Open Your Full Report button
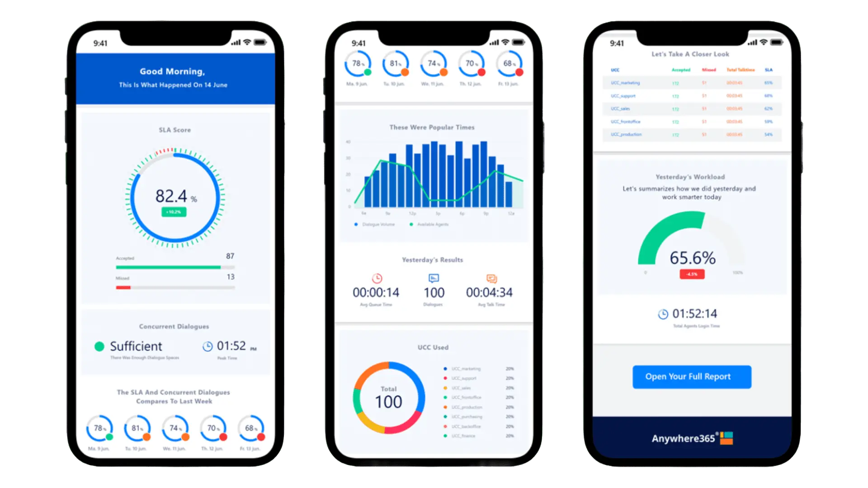868x488 pixels. pos(689,376)
